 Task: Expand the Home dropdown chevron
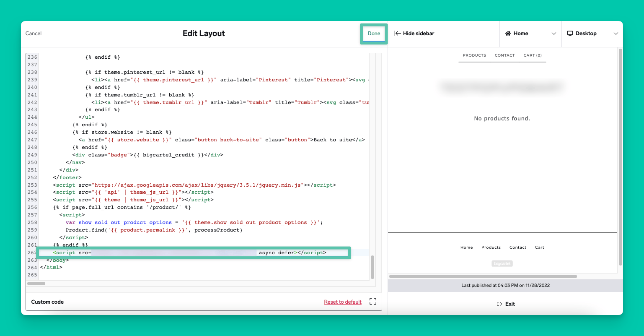(554, 34)
